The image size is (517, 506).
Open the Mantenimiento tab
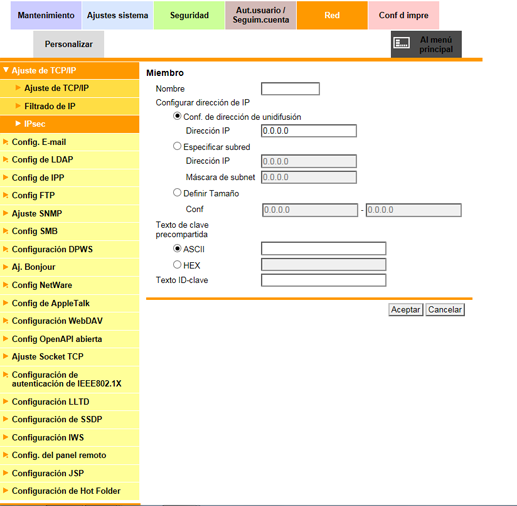[x=46, y=15]
